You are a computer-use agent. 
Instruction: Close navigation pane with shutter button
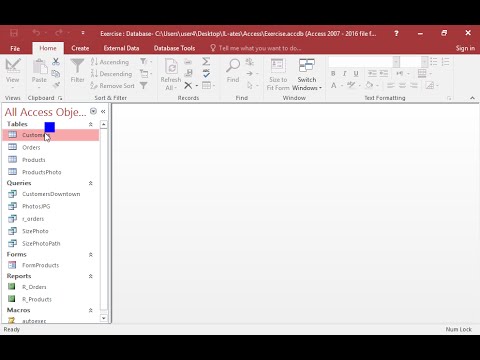(103, 112)
